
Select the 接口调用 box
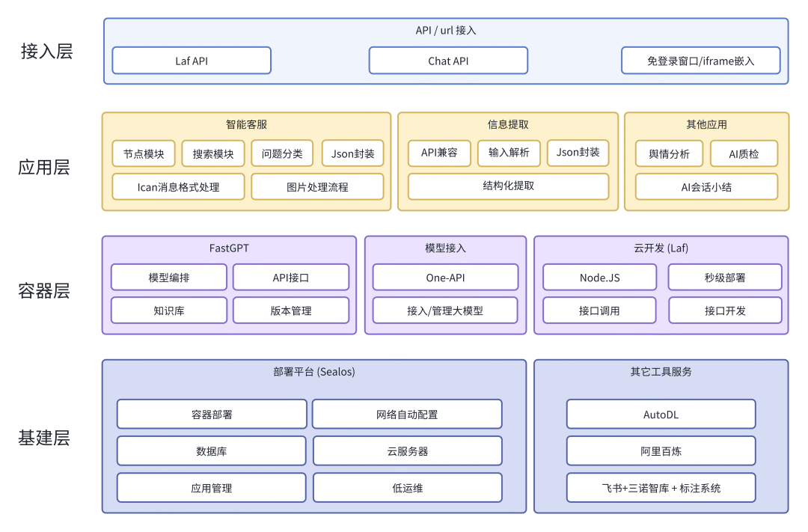(600, 311)
